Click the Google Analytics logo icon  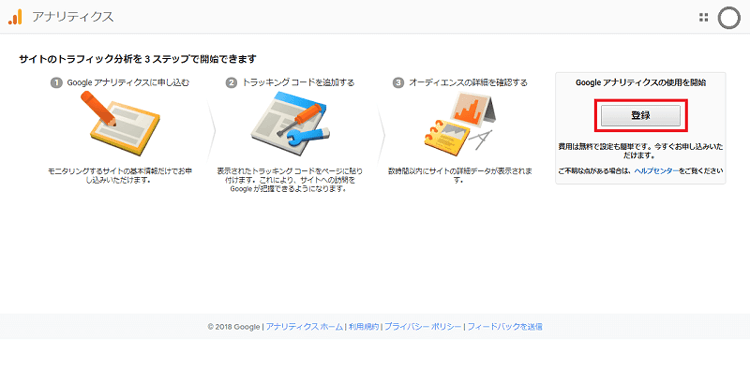(x=15, y=17)
